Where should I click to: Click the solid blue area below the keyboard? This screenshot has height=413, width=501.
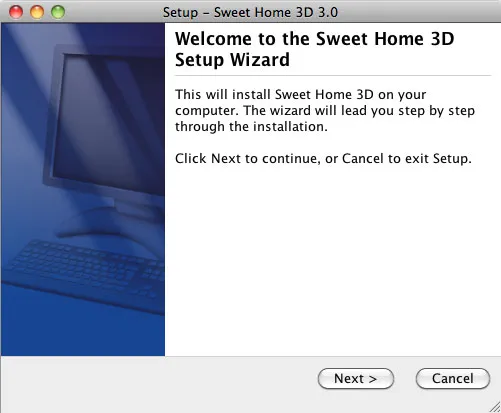(83, 337)
